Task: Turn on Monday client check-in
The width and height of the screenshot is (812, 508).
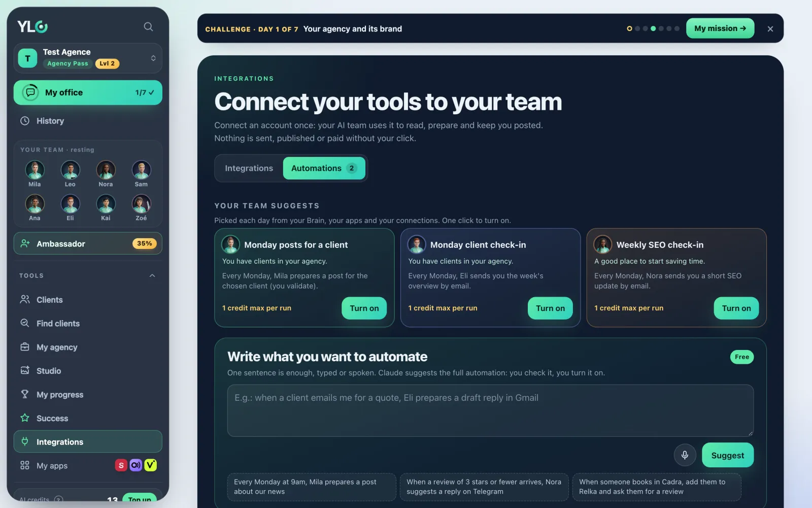Action: pos(550,308)
